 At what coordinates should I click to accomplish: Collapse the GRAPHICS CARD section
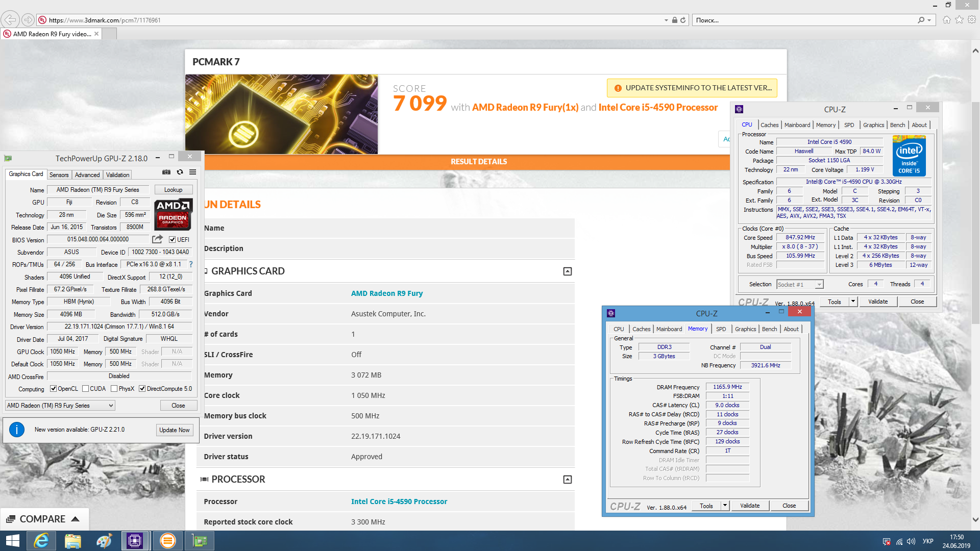point(568,271)
